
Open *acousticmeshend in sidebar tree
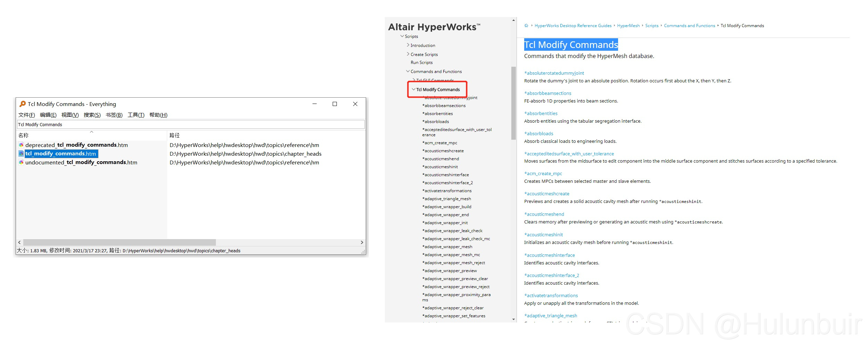click(441, 159)
